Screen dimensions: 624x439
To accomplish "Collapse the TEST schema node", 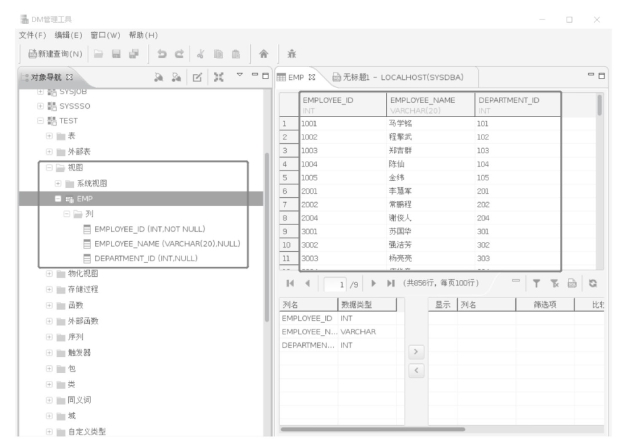I will click(x=40, y=121).
